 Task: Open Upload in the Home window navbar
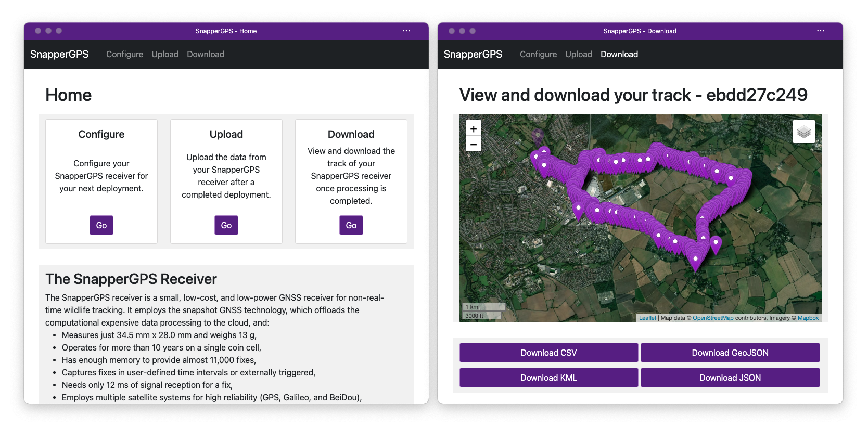point(165,54)
